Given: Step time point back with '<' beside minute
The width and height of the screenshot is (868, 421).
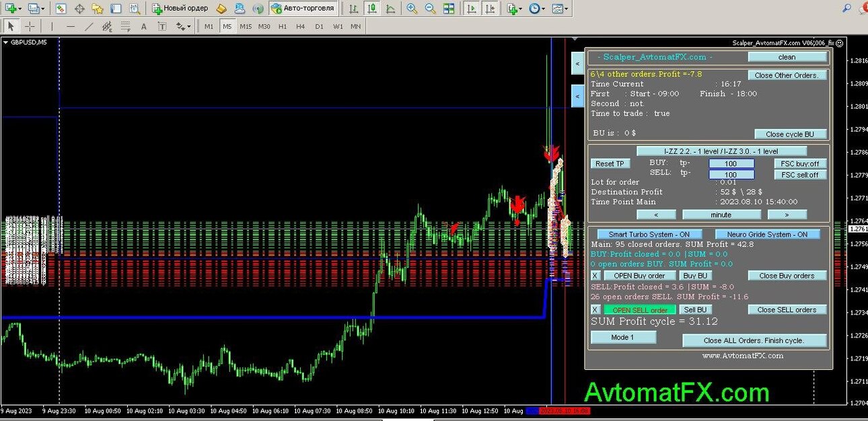Looking at the screenshot, I should click(x=656, y=215).
